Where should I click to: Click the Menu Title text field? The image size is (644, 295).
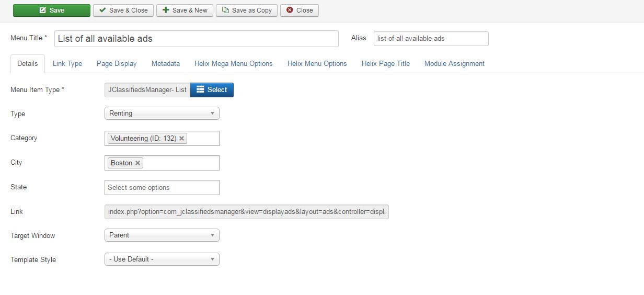point(196,39)
